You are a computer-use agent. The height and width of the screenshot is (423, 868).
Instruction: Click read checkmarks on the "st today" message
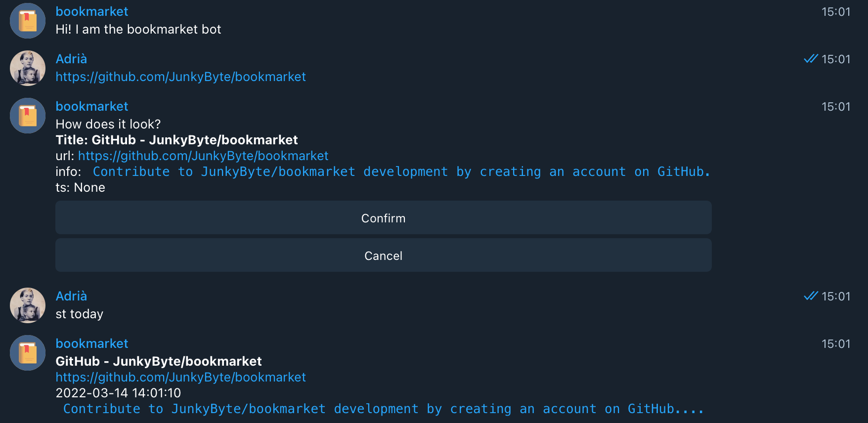tap(811, 296)
